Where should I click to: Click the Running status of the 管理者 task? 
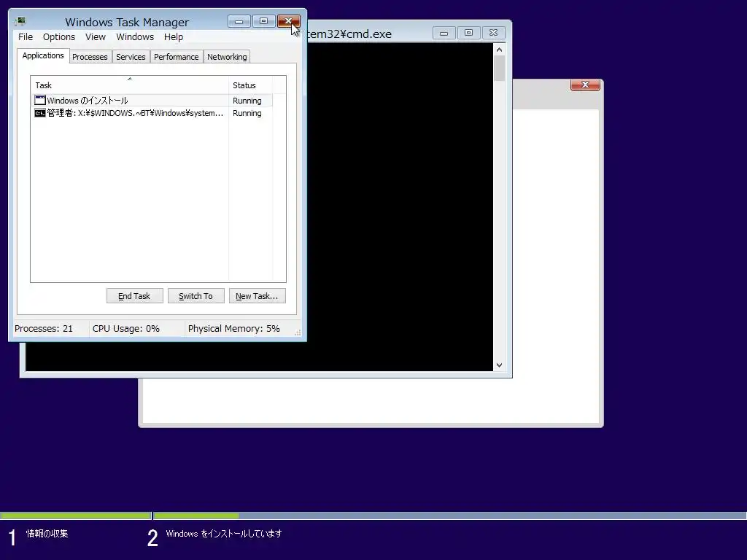[x=247, y=113]
